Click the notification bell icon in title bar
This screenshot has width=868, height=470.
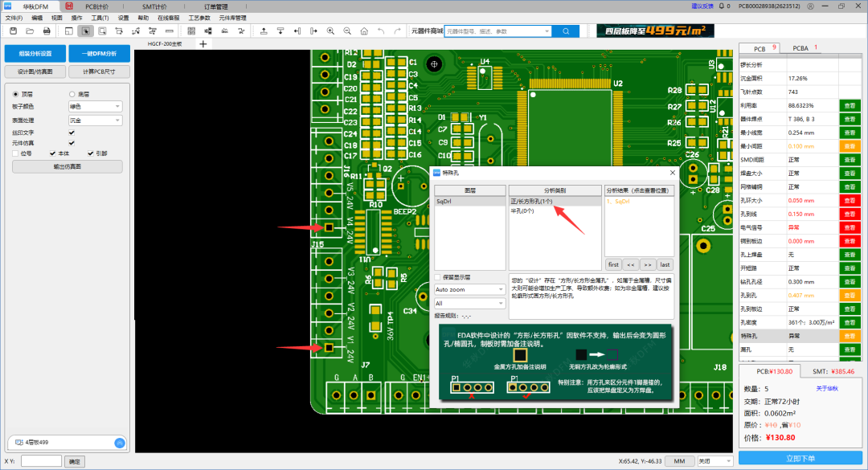[721, 6]
